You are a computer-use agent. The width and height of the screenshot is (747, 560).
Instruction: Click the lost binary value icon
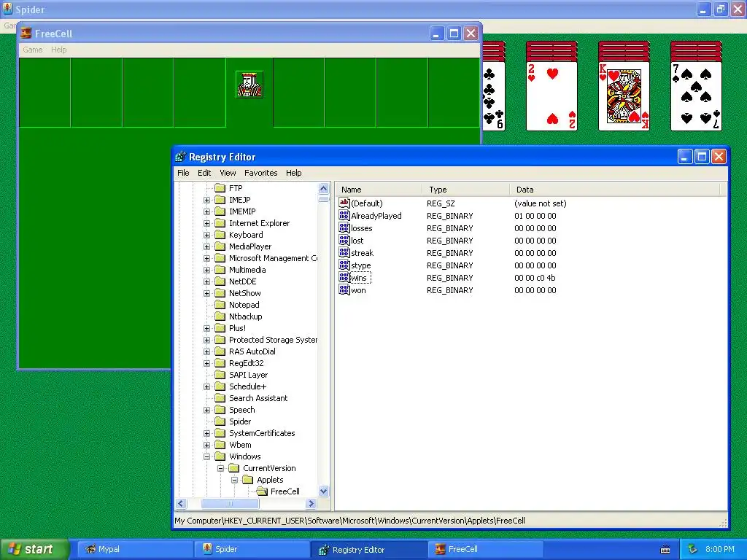pos(344,240)
